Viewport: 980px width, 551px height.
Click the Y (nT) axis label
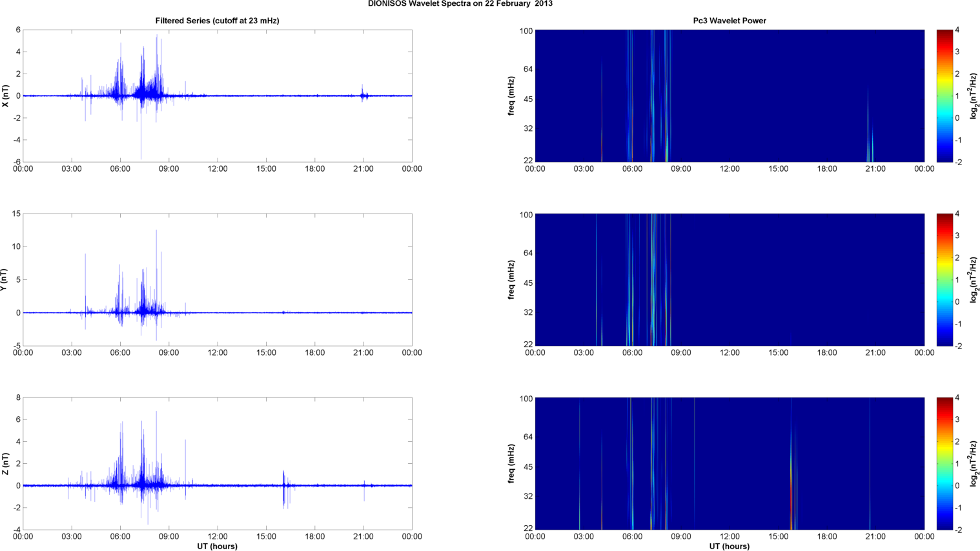point(5,280)
